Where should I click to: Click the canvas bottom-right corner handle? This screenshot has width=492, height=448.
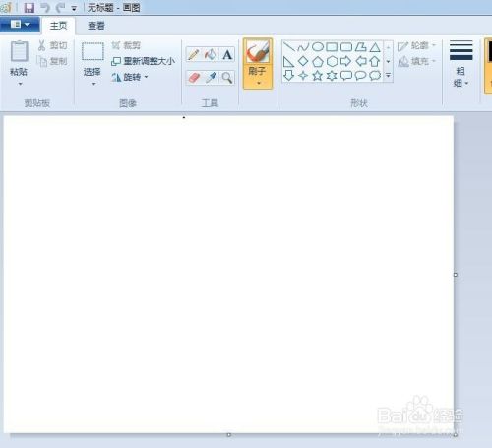point(456,435)
